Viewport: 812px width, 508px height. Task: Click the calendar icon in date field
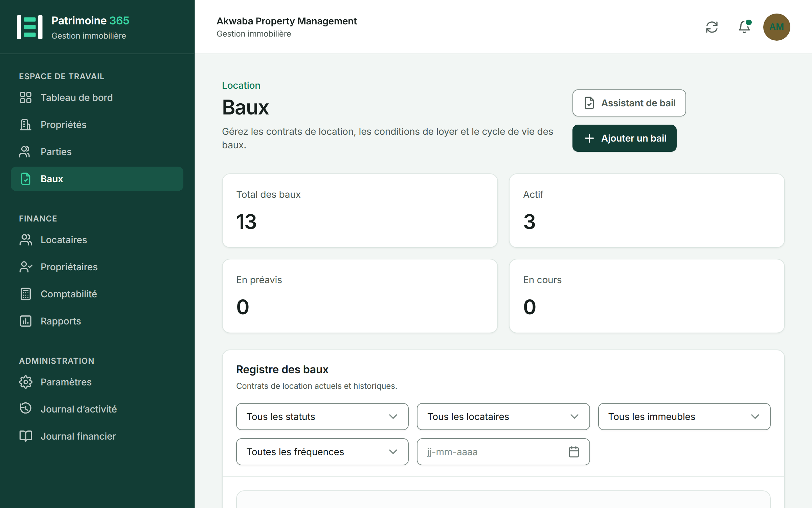[573, 452]
